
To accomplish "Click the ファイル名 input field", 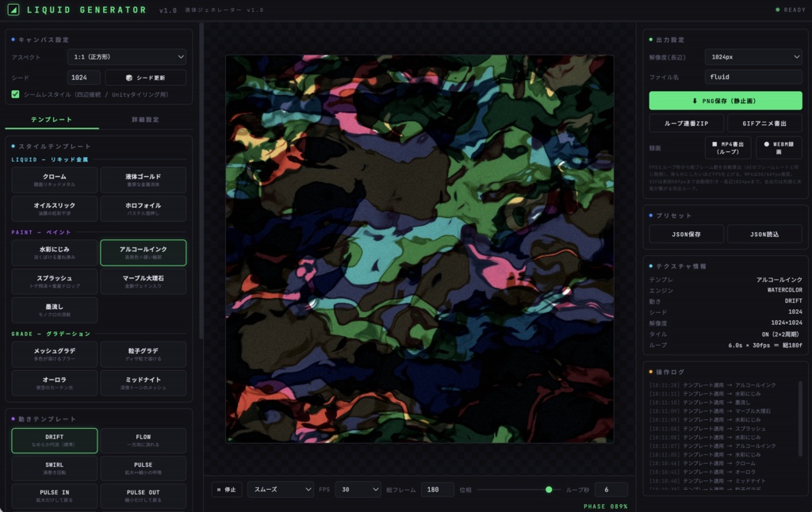I will (x=753, y=77).
